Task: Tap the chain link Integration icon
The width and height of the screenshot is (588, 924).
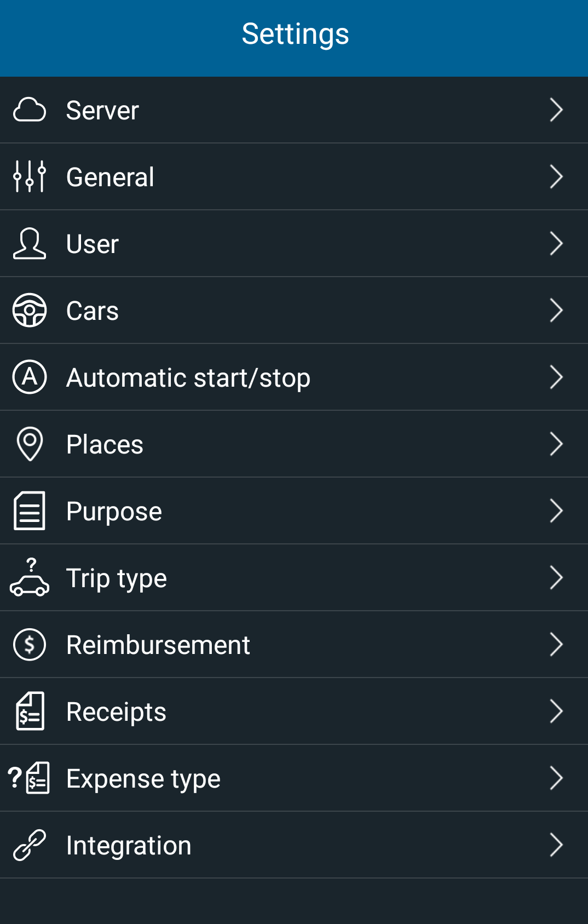Action: [x=30, y=845]
